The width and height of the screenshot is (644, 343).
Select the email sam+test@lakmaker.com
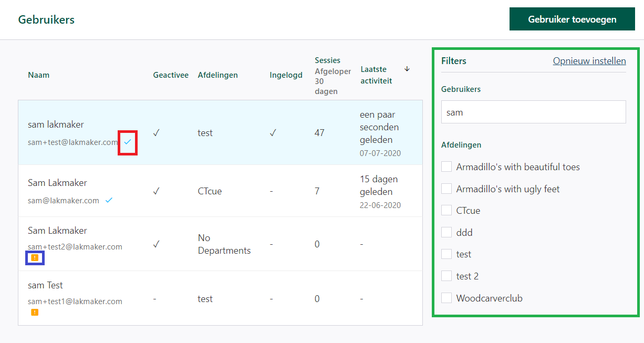click(x=73, y=142)
